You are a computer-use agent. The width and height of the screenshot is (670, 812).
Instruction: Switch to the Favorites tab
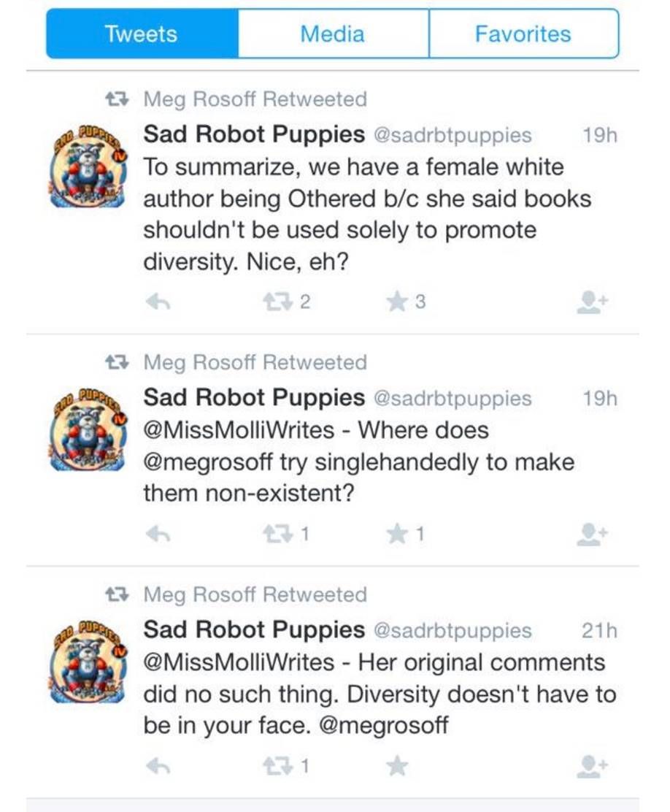pos(523,34)
